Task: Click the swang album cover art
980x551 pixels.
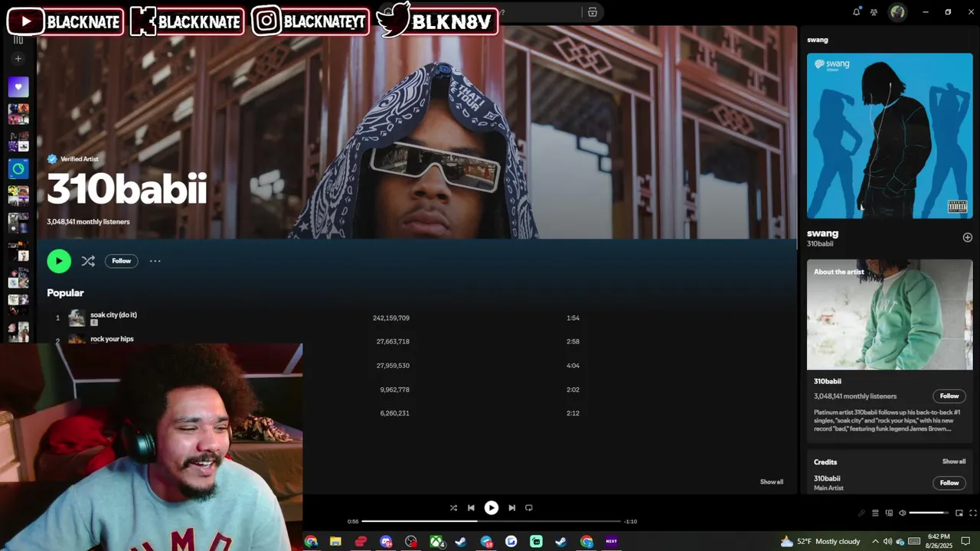Action: point(890,135)
